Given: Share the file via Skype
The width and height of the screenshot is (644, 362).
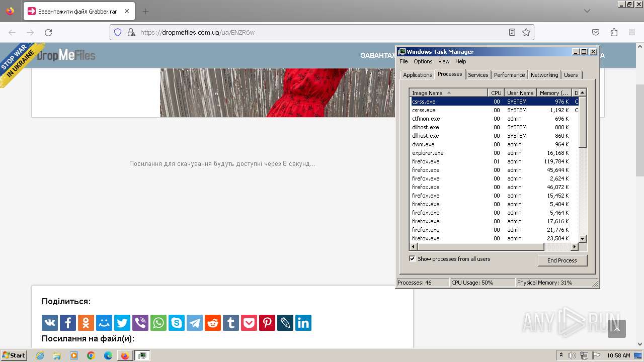Looking at the screenshot, I should tap(177, 323).
